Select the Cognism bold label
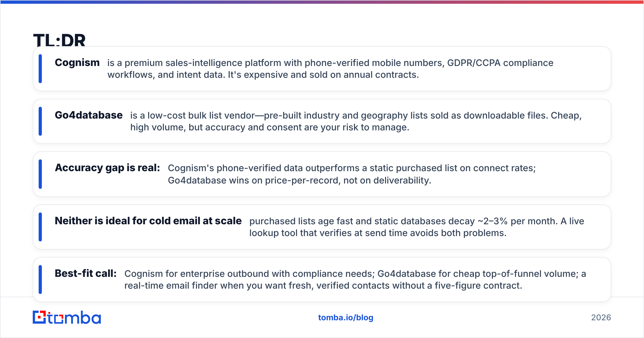644x338 pixels. [77, 63]
